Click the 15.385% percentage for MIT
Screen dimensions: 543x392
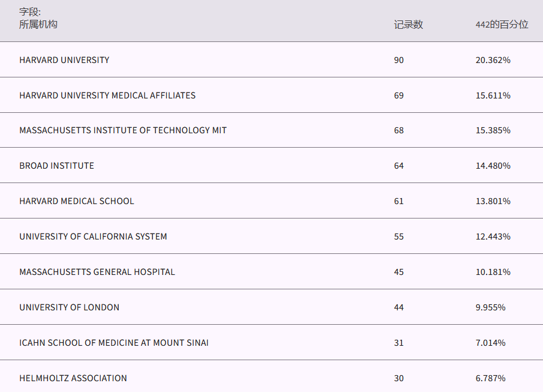tap(493, 130)
